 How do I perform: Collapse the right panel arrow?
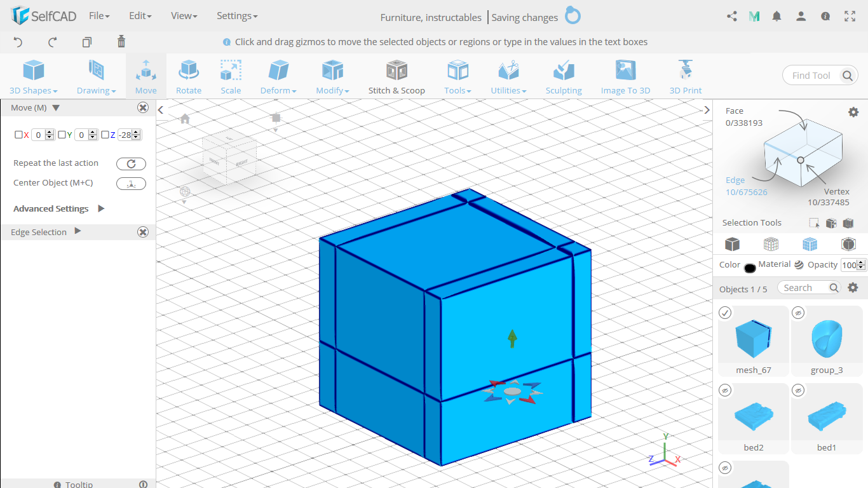point(707,110)
